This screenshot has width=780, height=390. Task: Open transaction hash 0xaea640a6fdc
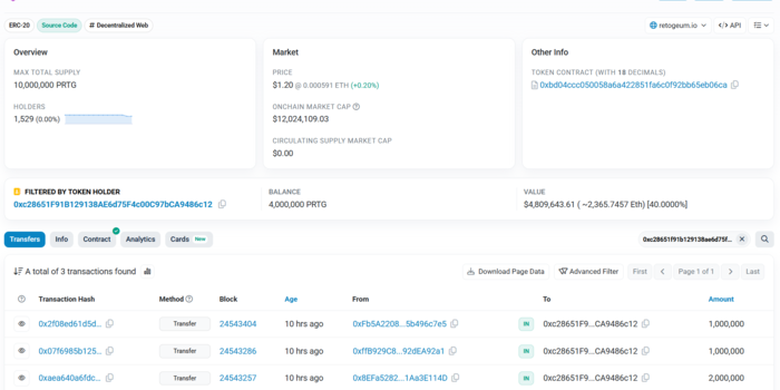pos(70,378)
